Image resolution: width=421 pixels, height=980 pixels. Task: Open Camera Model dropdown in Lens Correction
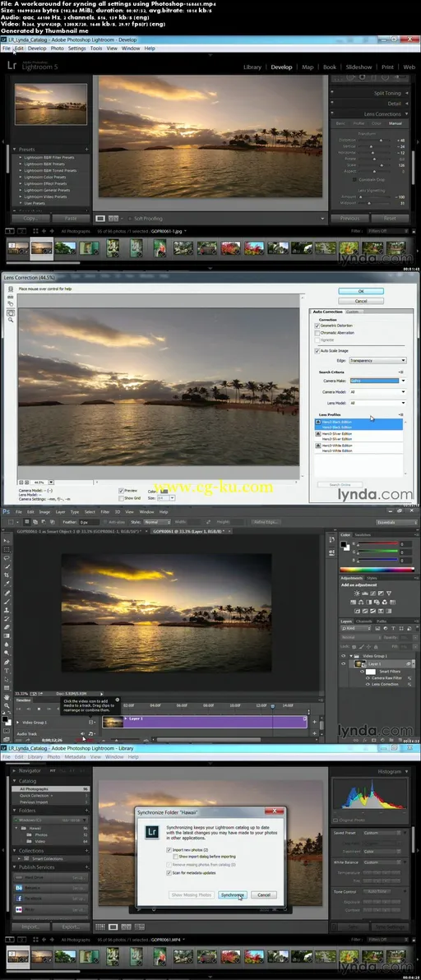pos(378,392)
